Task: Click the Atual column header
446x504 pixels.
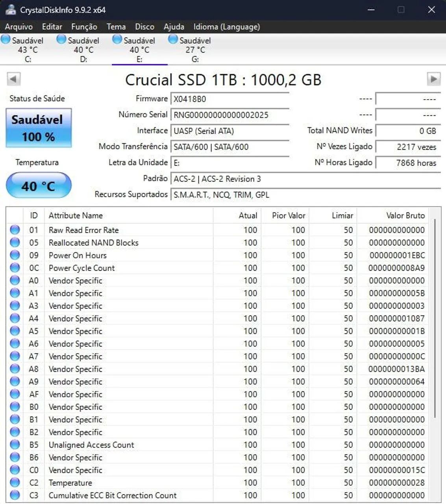Action: point(237,215)
